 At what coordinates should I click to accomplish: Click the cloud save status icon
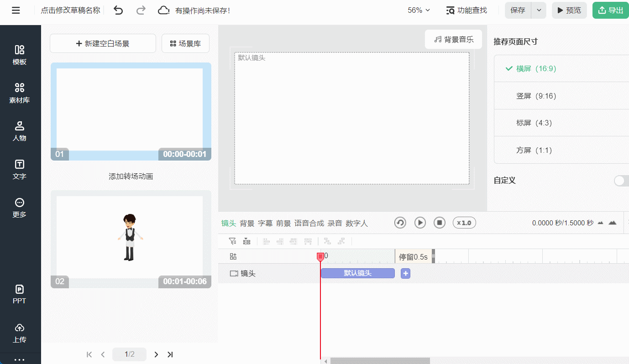pyautogui.click(x=163, y=10)
